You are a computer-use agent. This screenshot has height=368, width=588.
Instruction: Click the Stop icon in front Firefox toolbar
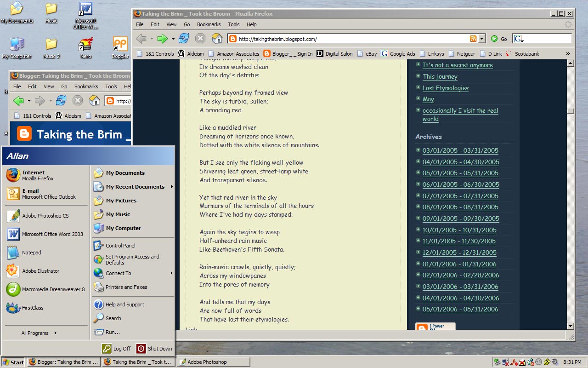(x=200, y=39)
